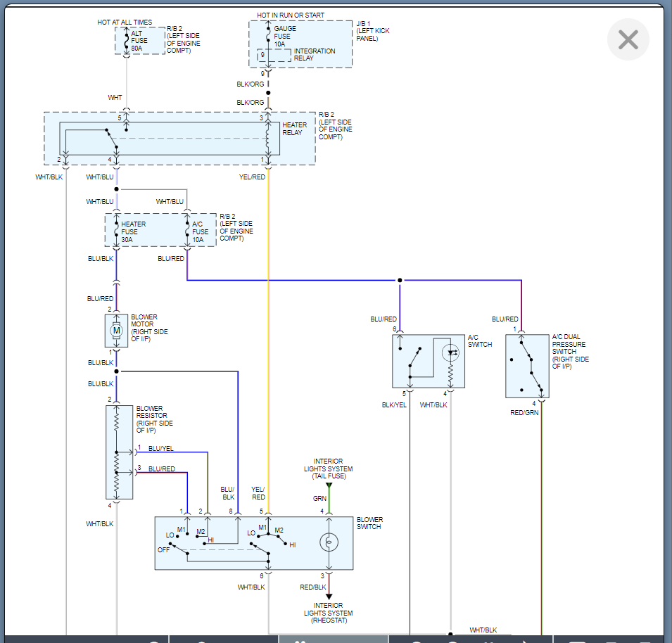Click the A/C Dual Pressure Switch box
Screen dimensions: 672x643
tap(526, 366)
